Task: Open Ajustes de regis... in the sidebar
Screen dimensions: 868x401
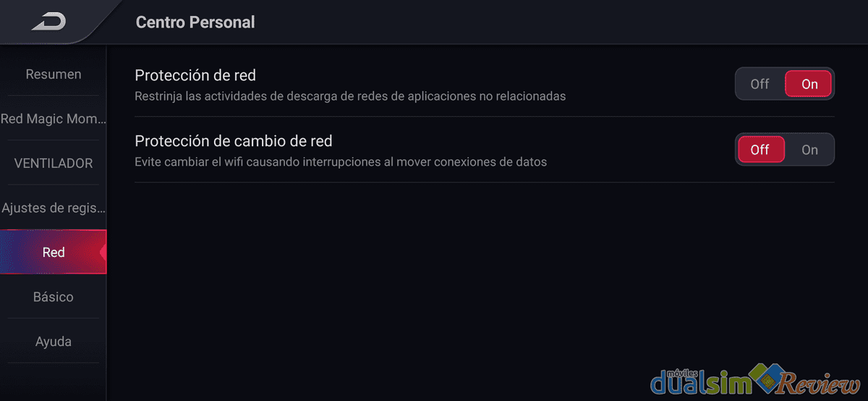Action: 54,208
